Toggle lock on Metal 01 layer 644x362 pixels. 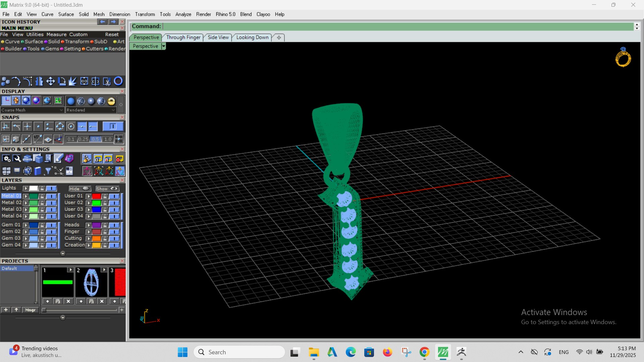tap(42, 196)
